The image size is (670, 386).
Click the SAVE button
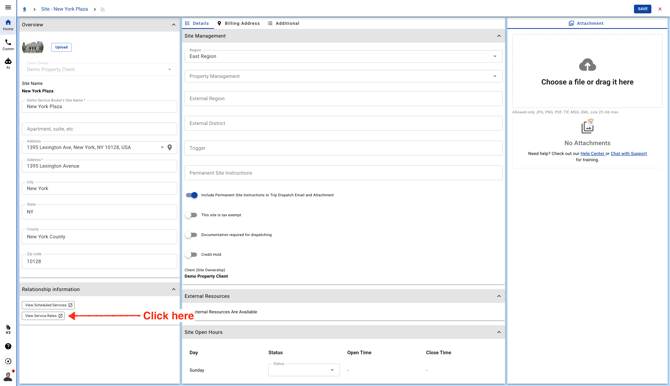(x=642, y=9)
